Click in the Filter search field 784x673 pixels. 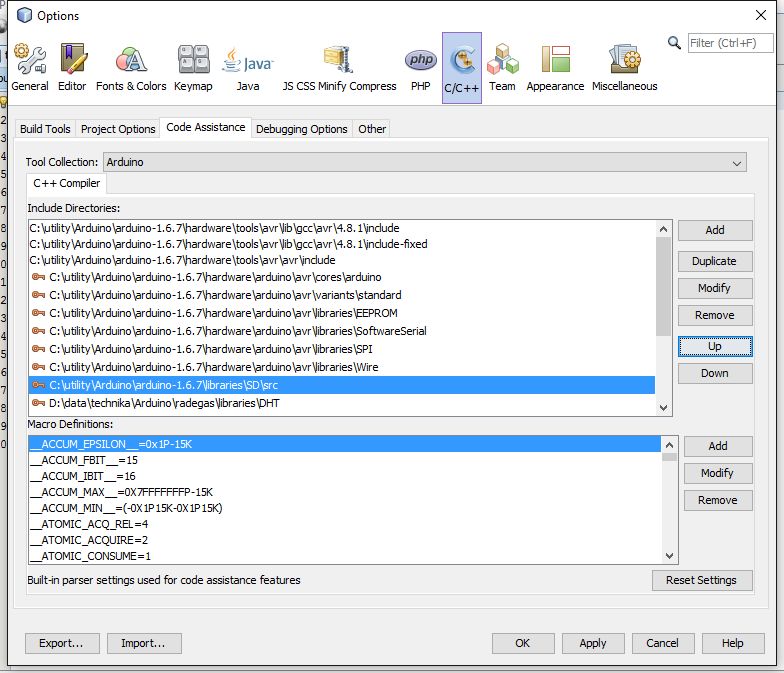[x=730, y=43]
